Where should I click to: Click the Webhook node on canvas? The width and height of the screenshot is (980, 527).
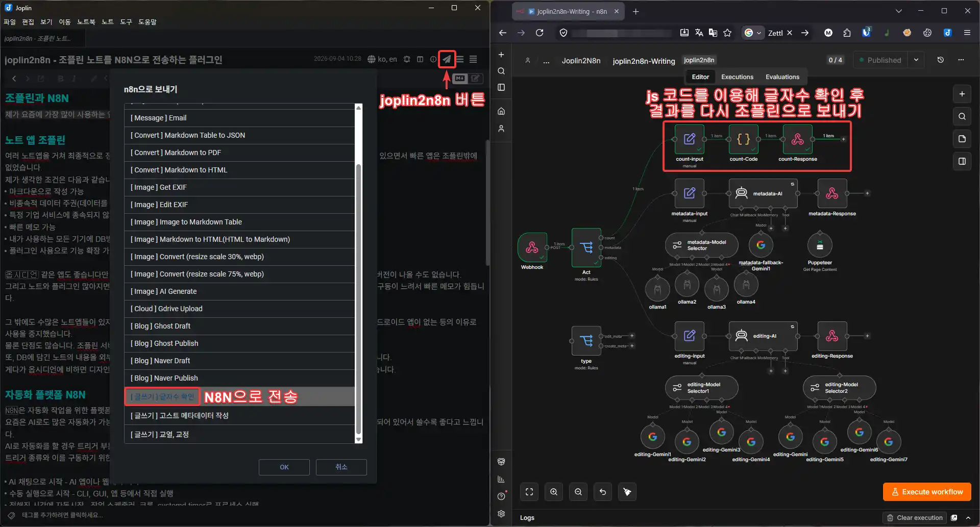point(532,247)
